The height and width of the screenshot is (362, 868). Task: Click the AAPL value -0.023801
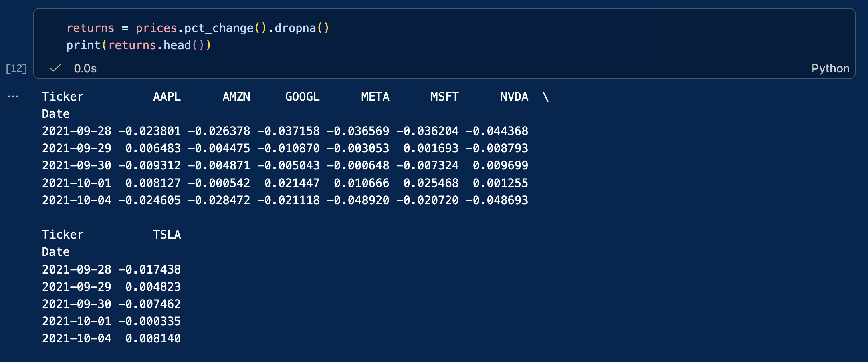(150, 131)
